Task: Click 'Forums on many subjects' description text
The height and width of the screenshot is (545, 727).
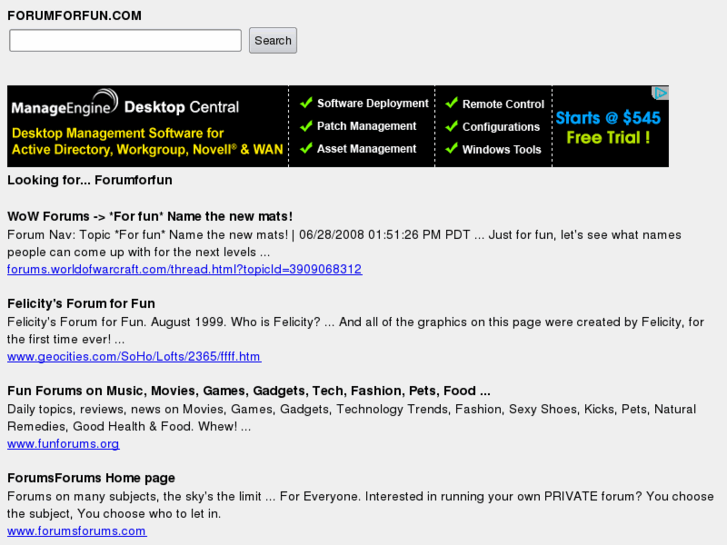Action: pos(360,505)
